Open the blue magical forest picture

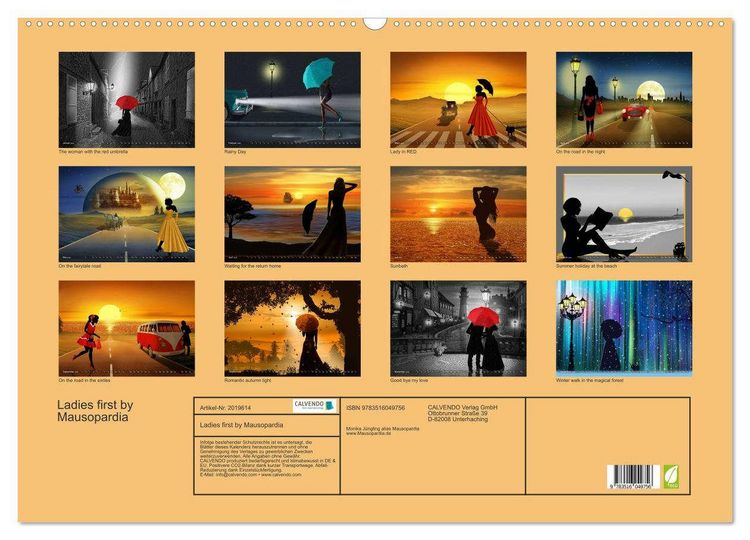[x=624, y=328]
